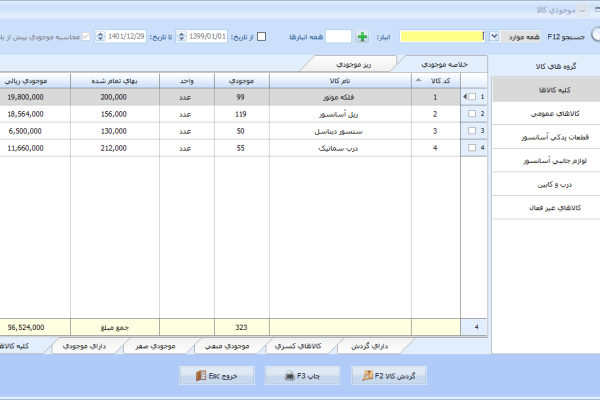Click the green plus warehouse icon
The width and height of the screenshot is (600, 400).
(x=362, y=37)
